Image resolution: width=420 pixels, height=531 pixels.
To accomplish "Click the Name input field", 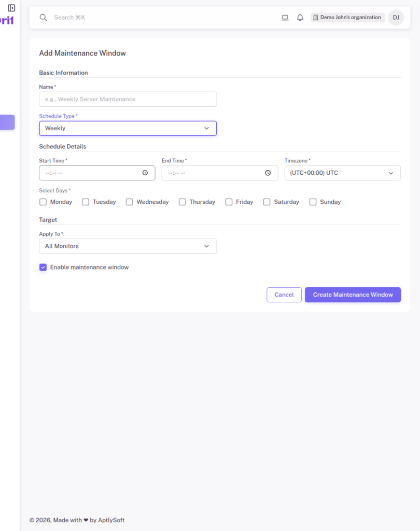I will pyautogui.click(x=128, y=99).
